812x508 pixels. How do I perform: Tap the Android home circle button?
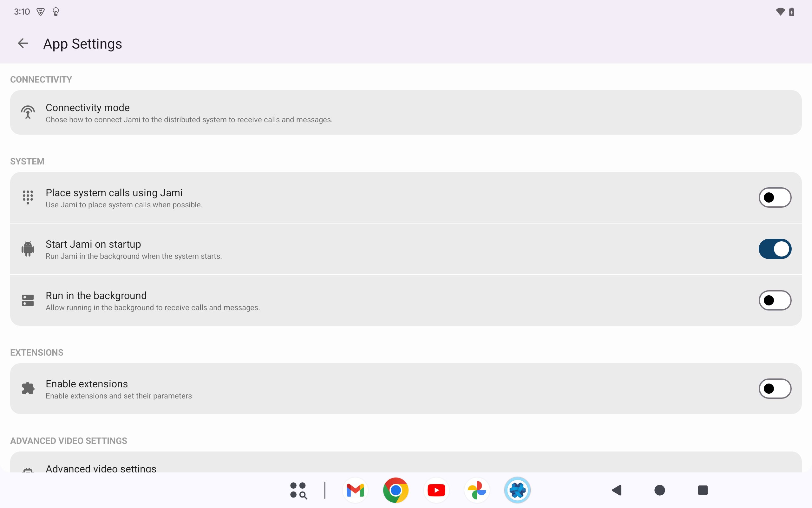[x=660, y=491]
